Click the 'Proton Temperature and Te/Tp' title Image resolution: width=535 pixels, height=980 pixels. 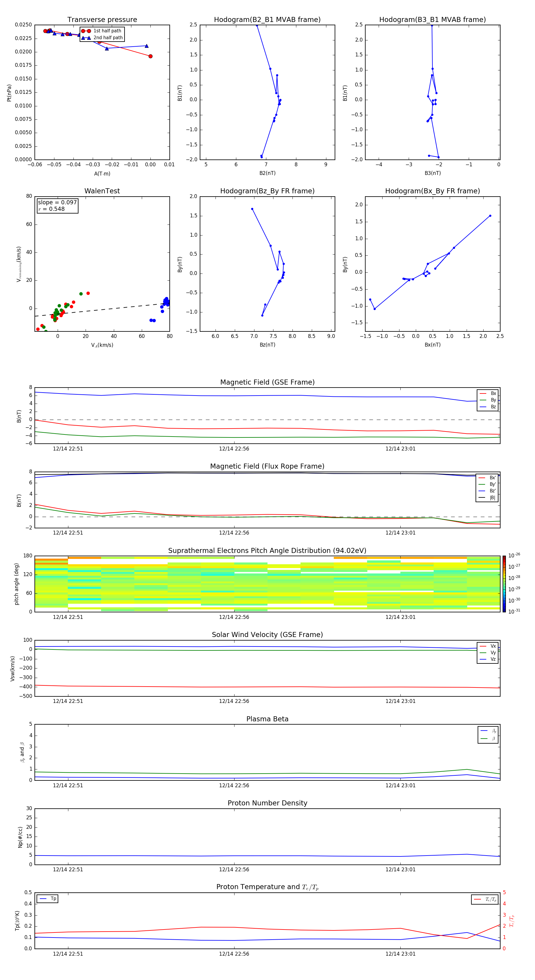pos(267,887)
